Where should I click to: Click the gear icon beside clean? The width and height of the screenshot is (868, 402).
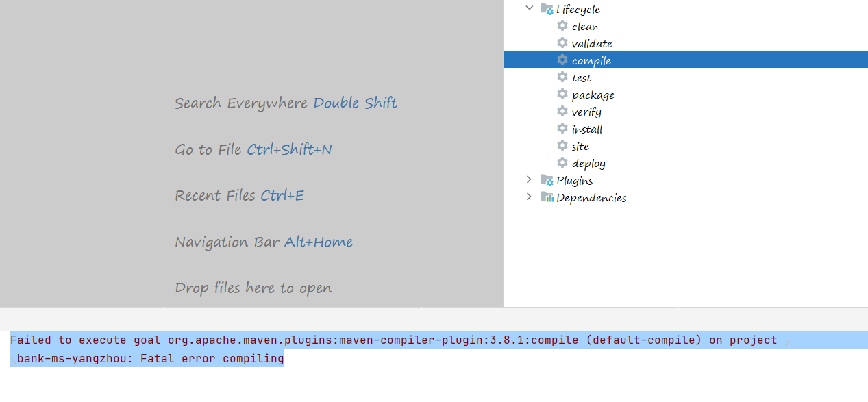pyautogui.click(x=562, y=26)
